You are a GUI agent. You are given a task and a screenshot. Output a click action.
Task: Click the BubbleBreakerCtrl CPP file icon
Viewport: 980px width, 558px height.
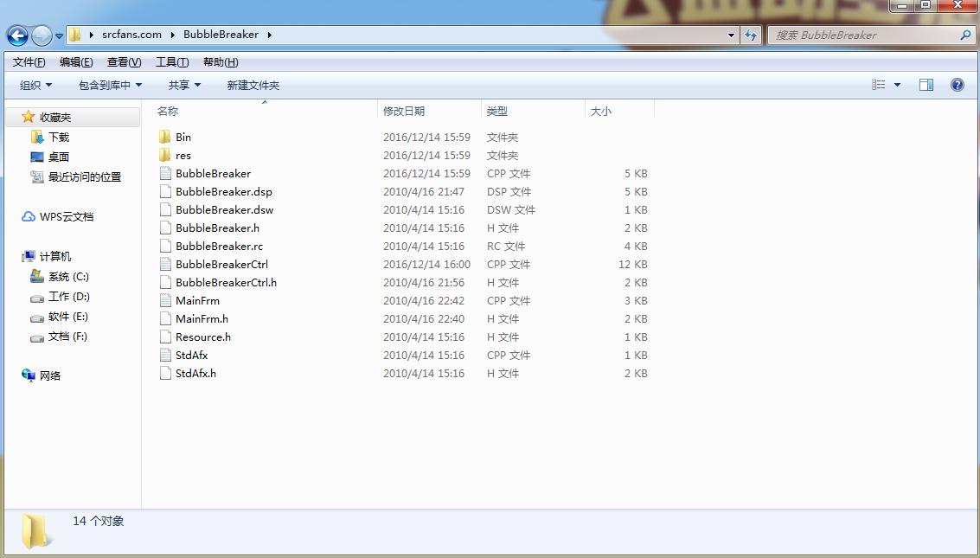(165, 264)
